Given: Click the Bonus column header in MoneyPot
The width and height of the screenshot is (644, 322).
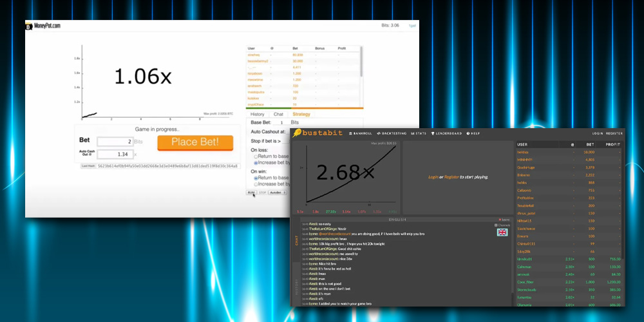Looking at the screenshot, I should click(x=319, y=48).
